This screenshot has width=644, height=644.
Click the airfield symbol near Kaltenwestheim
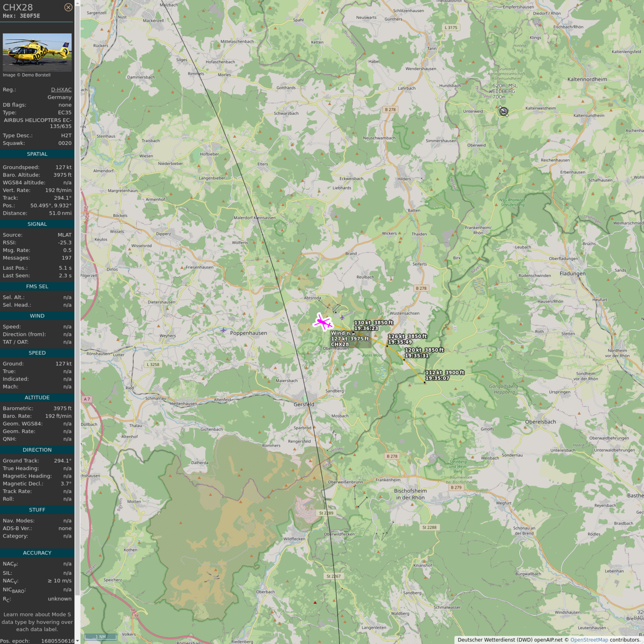(504, 111)
